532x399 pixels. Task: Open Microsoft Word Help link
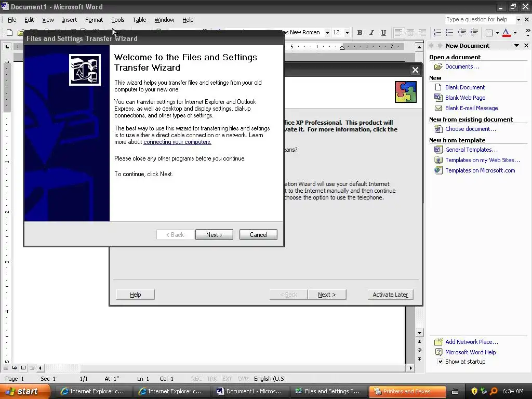tap(470, 352)
